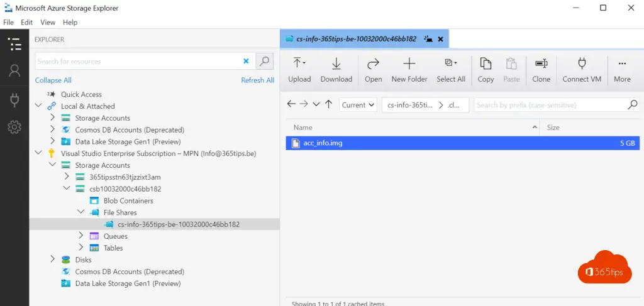Click the Paste toolbar button

point(511,70)
